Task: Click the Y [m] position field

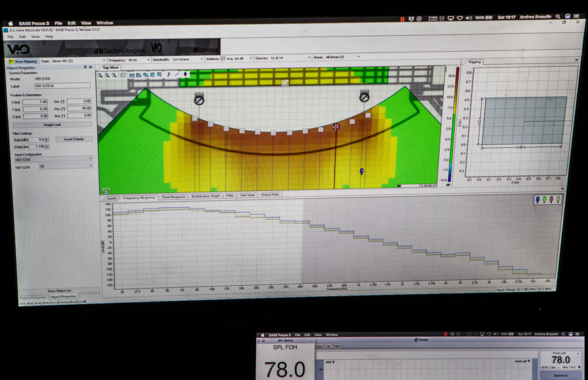Action: point(35,109)
